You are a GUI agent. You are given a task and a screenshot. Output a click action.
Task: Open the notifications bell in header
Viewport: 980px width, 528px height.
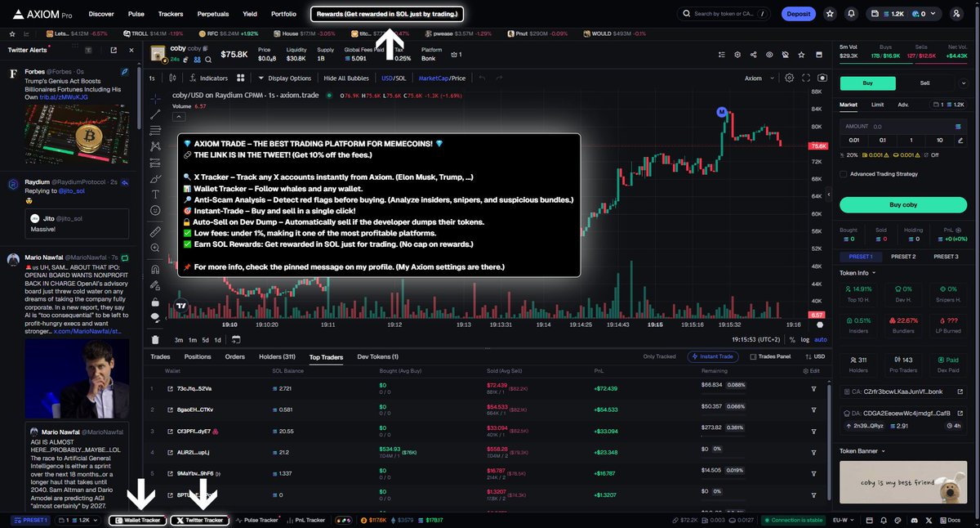(852, 14)
